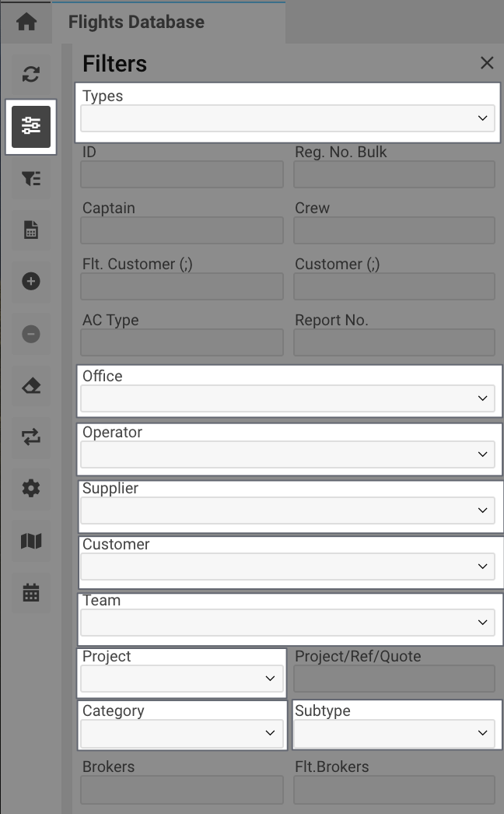Image resolution: width=504 pixels, height=814 pixels.
Task: Select the Filters sliders icon in sidebar
Action: click(x=30, y=127)
